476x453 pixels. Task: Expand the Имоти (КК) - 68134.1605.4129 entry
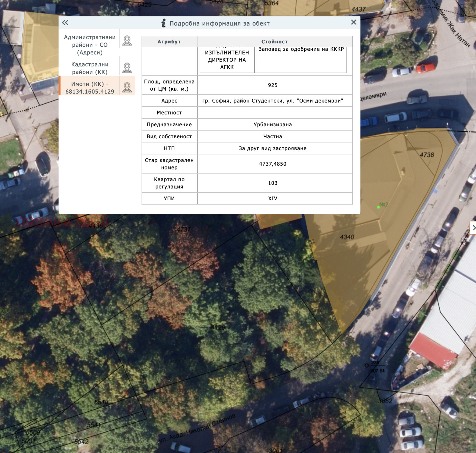point(90,87)
